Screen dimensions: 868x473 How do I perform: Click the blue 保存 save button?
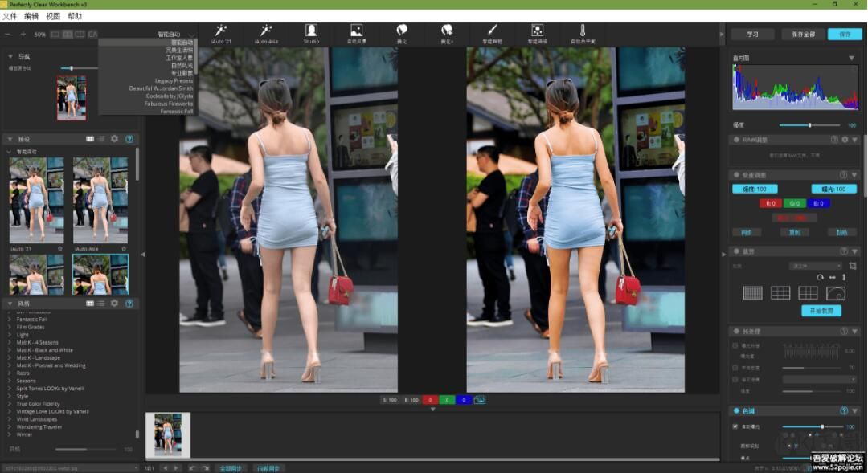tap(844, 35)
